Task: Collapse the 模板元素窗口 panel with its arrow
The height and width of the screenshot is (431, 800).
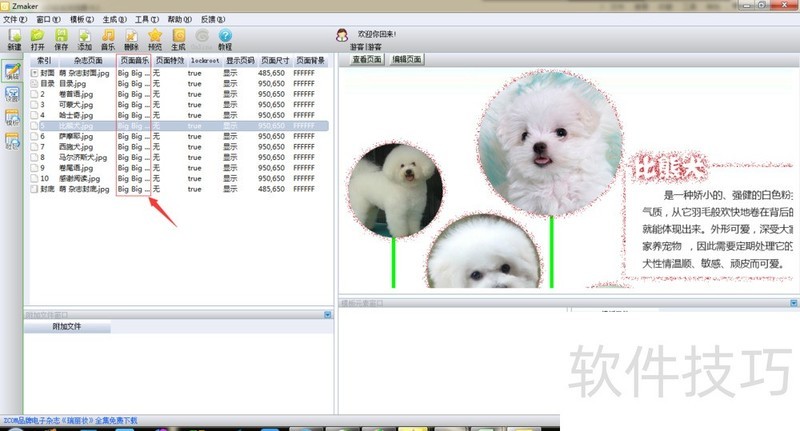Action: pos(794,303)
